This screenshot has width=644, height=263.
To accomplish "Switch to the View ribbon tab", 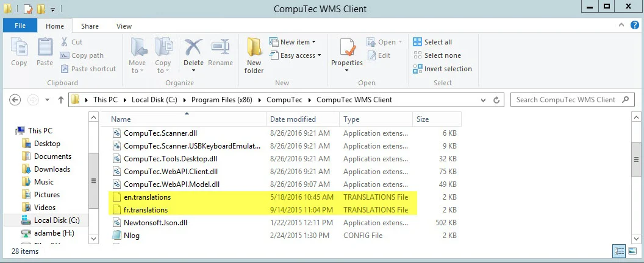I will pos(124,26).
